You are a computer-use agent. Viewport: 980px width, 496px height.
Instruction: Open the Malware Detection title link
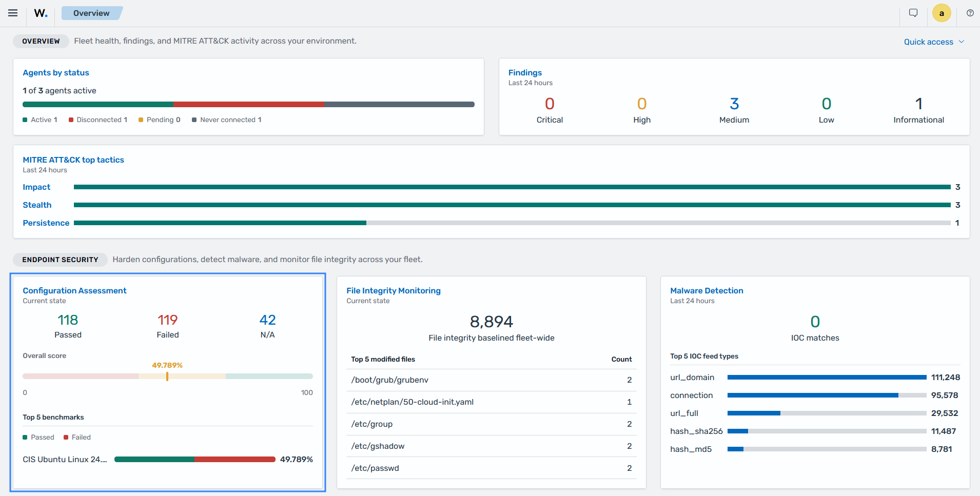tap(707, 291)
